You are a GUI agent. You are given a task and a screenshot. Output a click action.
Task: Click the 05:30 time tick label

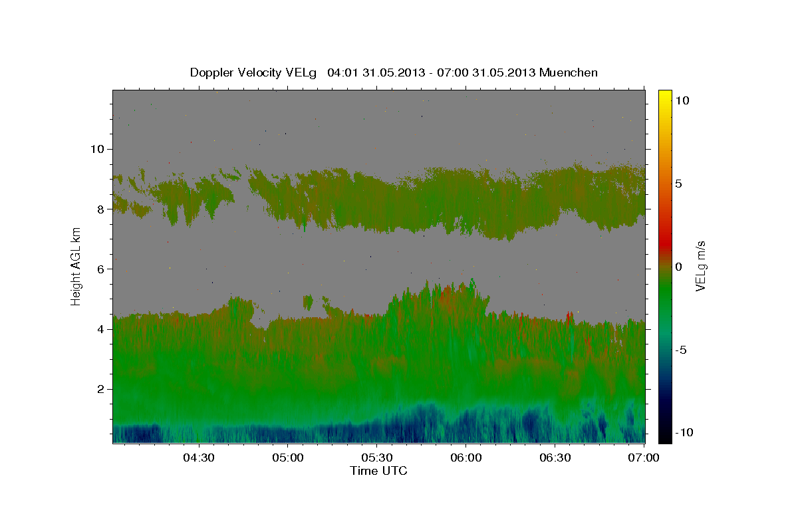pos(376,458)
